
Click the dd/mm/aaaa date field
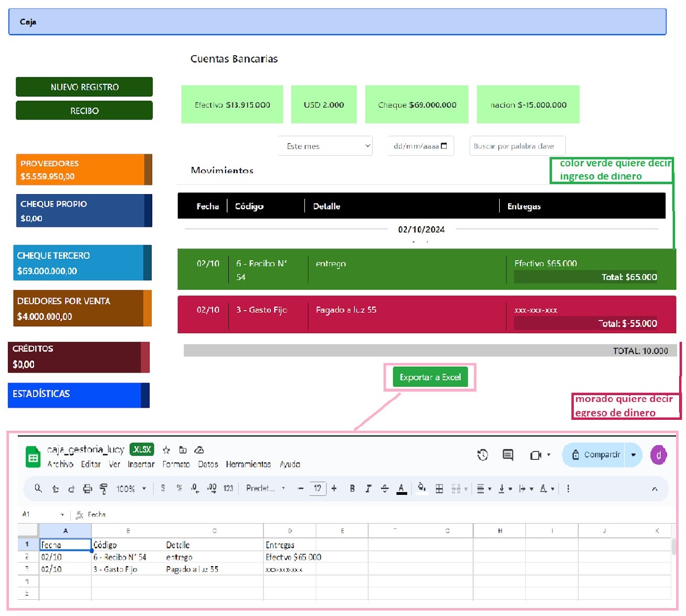(421, 146)
